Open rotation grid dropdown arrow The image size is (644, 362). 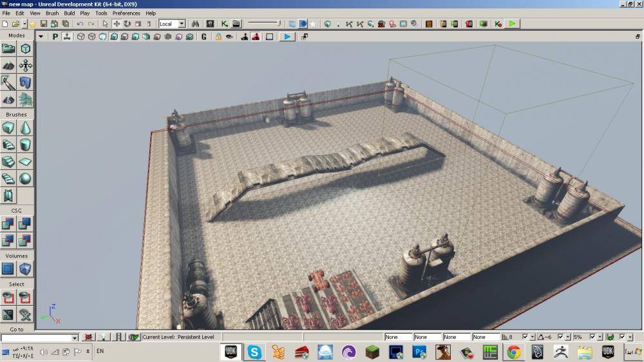click(x=567, y=337)
